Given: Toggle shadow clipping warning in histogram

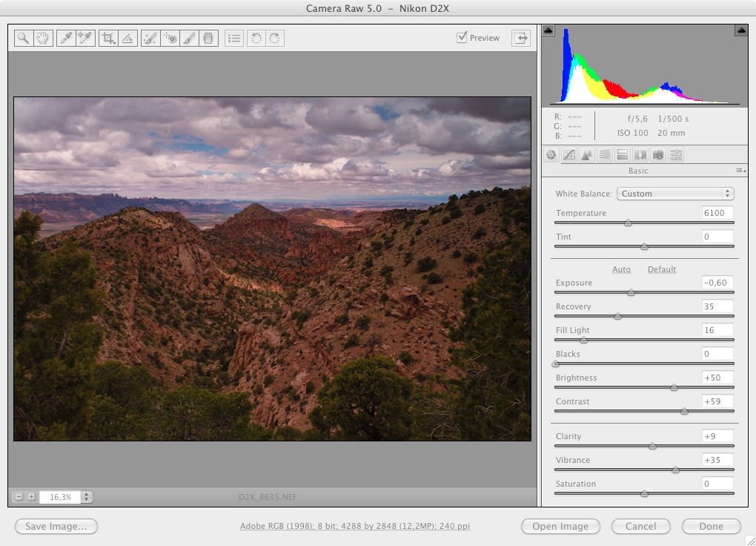Looking at the screenshot, I should point(548,30).
